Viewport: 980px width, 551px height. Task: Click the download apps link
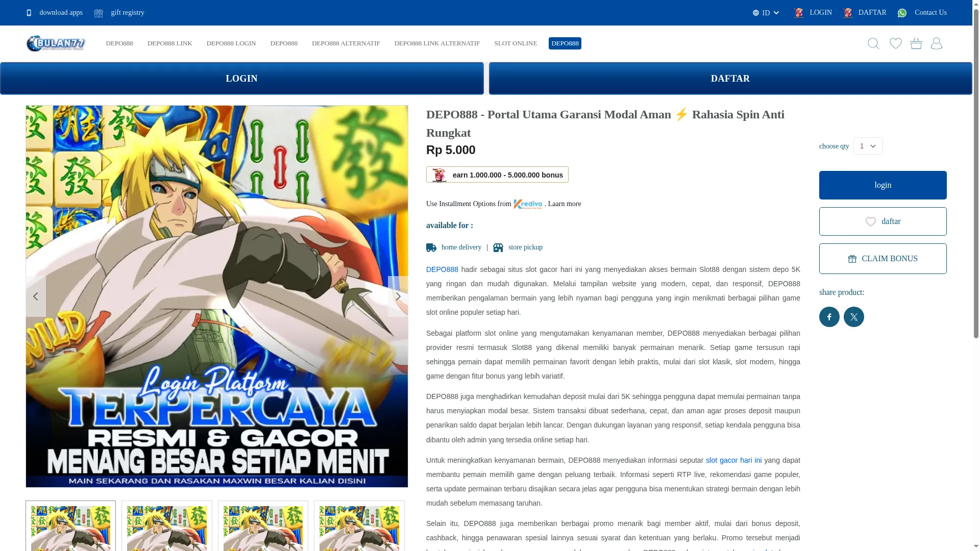61,13
